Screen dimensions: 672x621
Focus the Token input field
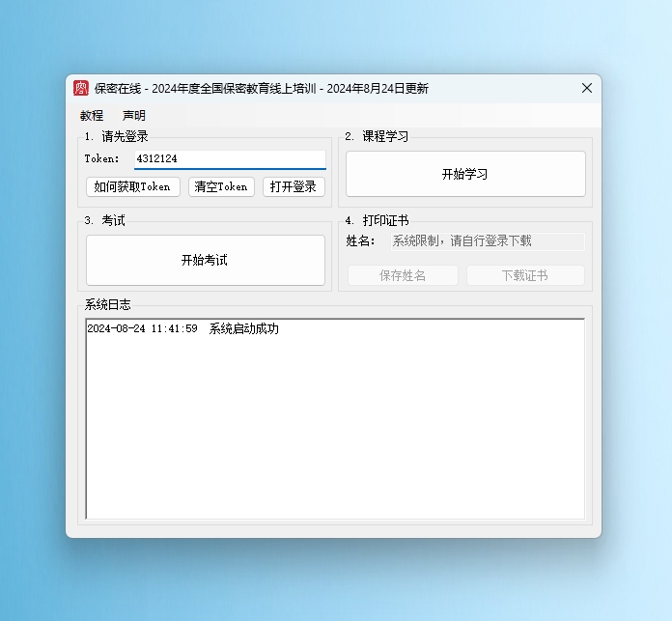(230, 159)
